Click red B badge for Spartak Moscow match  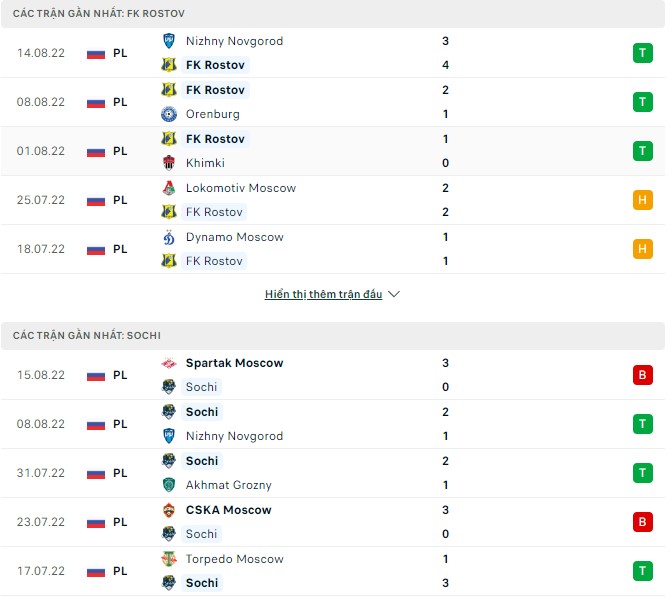click(642, 375)
